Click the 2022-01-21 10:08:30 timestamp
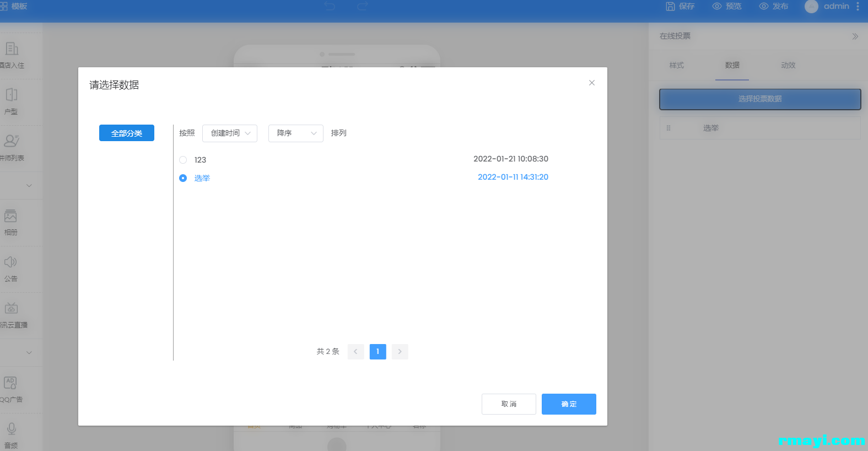The image size is (868, 451). tap(511, 159)
